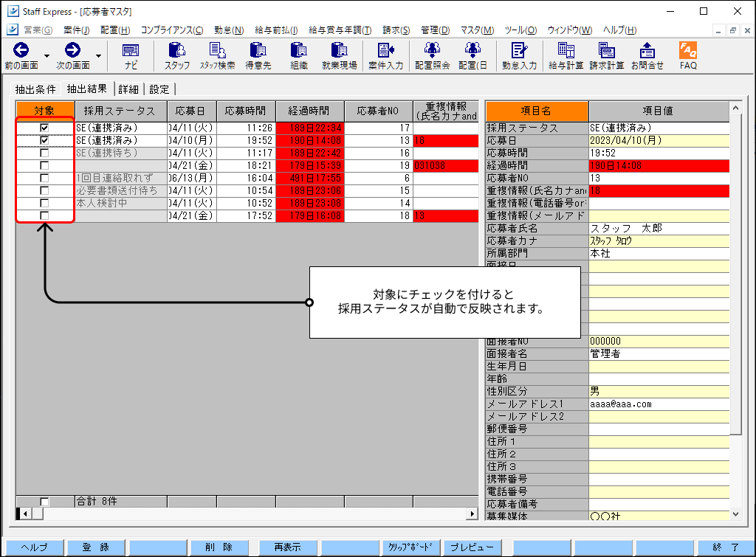Toggle the select-all checkbox in 合計 row
Viewport: 756px width, 557px height.
click(x=44, y=502)
